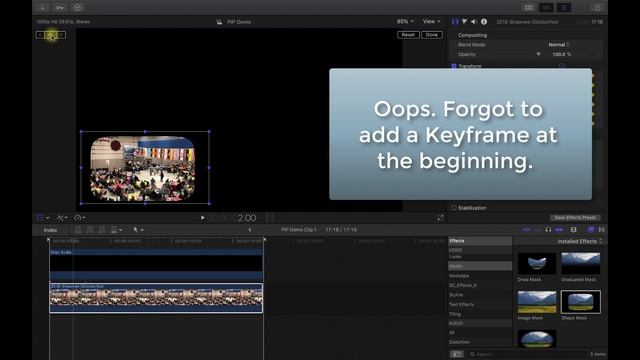
Task: Select the Graduated Mask effect thumbnail
Action: coord(580,263)
